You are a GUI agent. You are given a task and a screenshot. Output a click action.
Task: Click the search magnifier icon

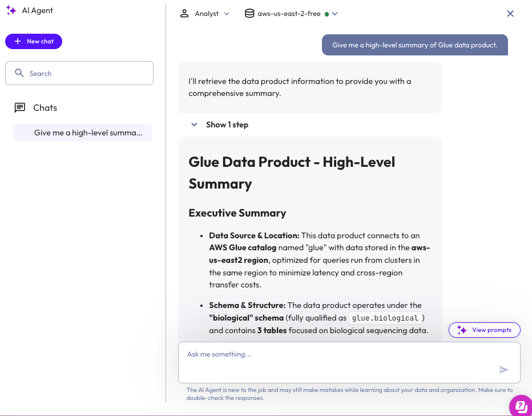point(19,73)
